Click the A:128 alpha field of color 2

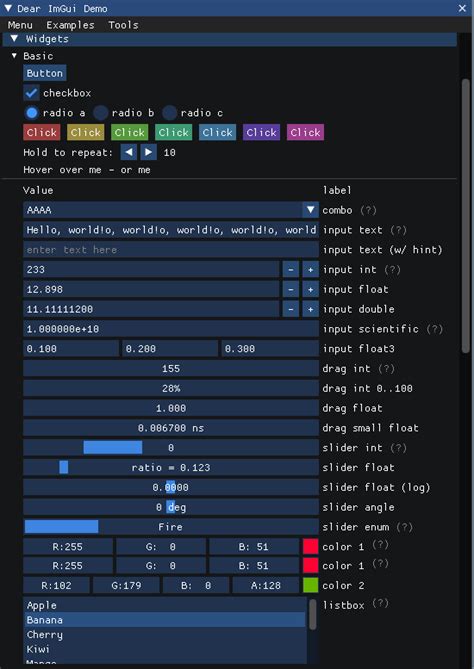coord(266,585)
